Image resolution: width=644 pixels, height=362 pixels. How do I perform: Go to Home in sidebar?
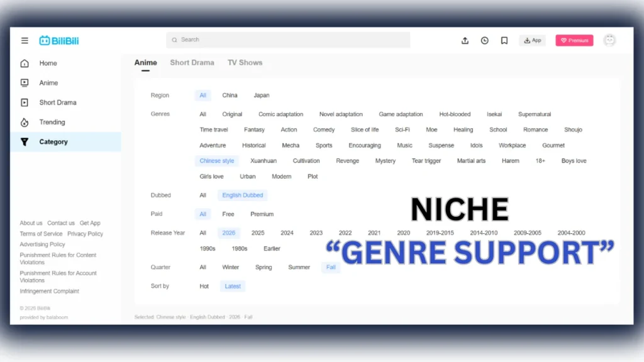click(48, 63)
